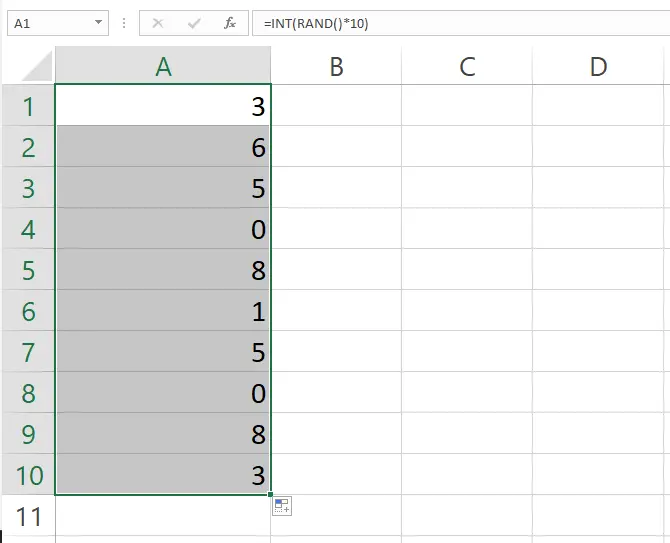Click cell A6 containing 1
Screen dimensions: 670x543
(163, 311)
